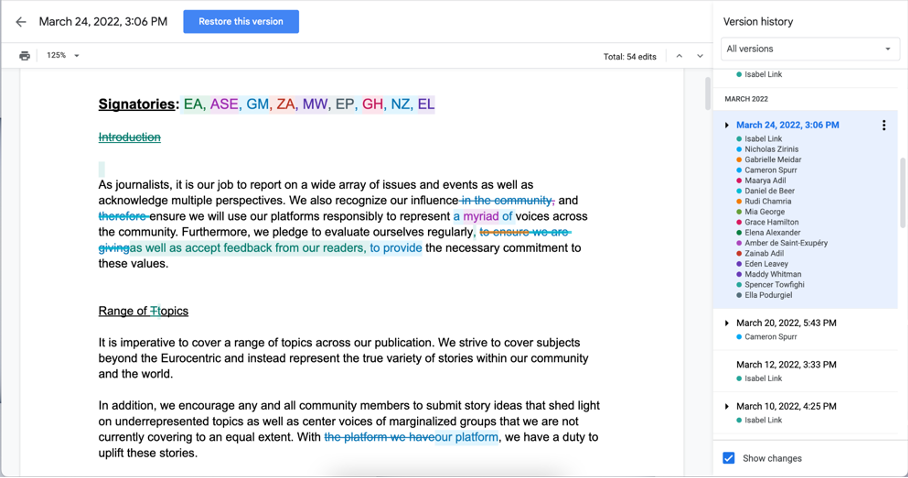The width and height of the screenshot is (908, 478).
Task: Click editor name Ella Podurgiel
Action: click(768, 295)
